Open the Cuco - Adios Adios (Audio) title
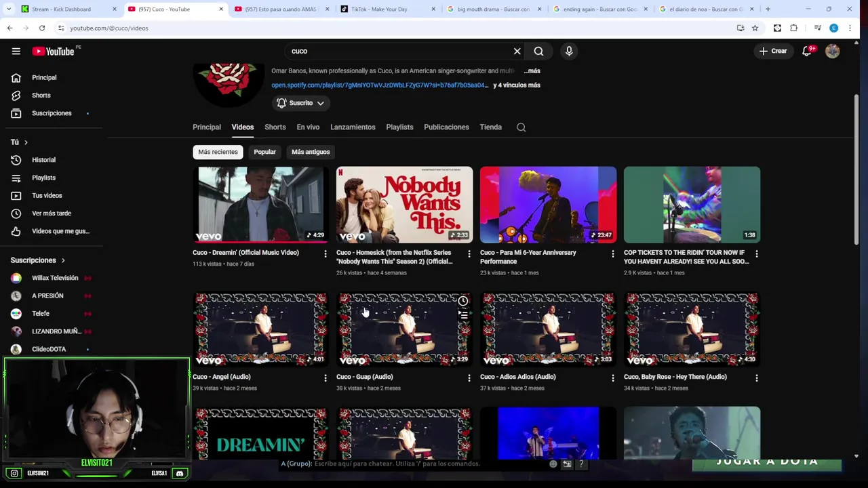 518,377
